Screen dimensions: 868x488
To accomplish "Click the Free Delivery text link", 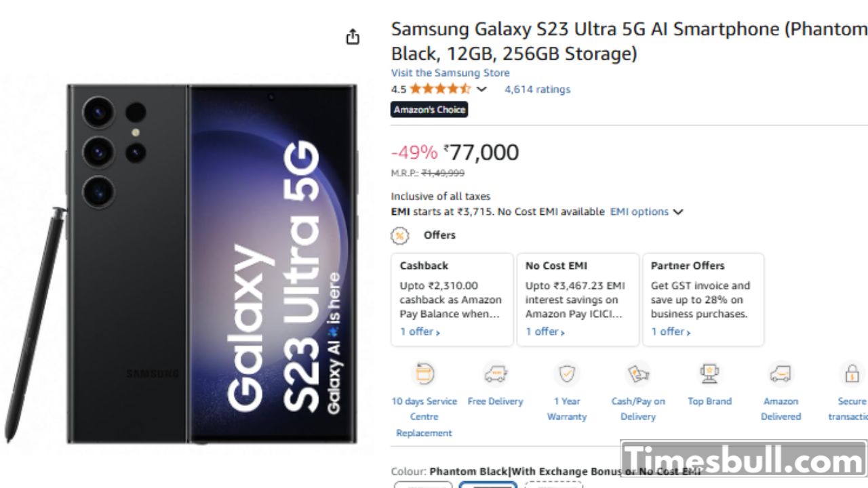I will pyautogui.click(x=496, y=401).
